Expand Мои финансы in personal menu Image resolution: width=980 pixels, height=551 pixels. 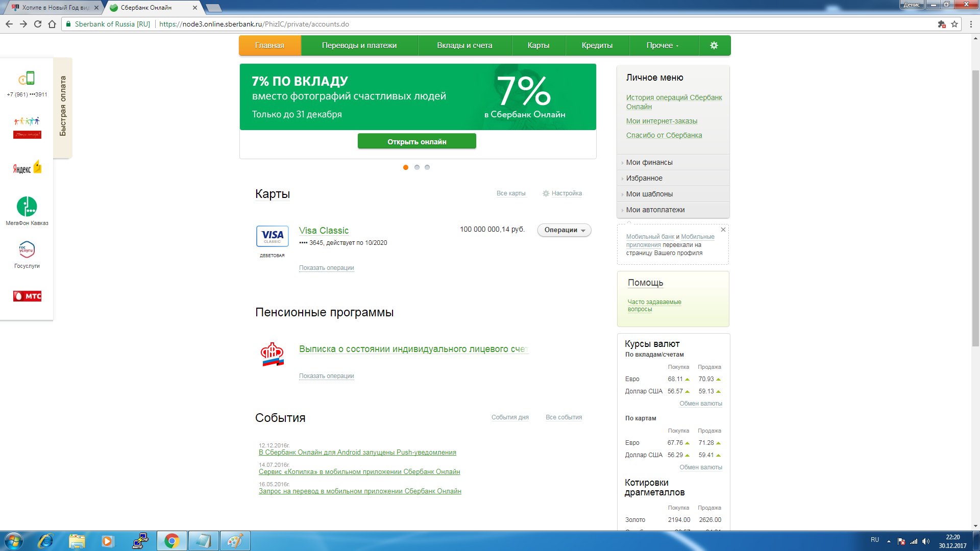[673, 162]
